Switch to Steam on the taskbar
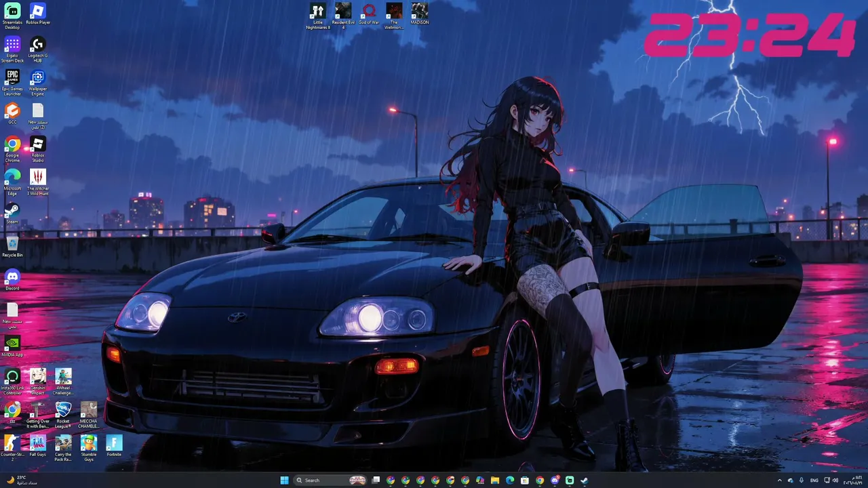Viewport: 868px width, 488px height. click(x=585, y=481)
